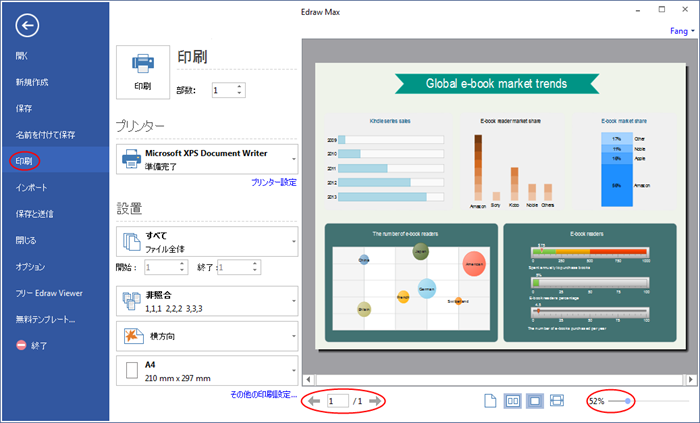Open the 横方向 orientation dropdown

207,336
